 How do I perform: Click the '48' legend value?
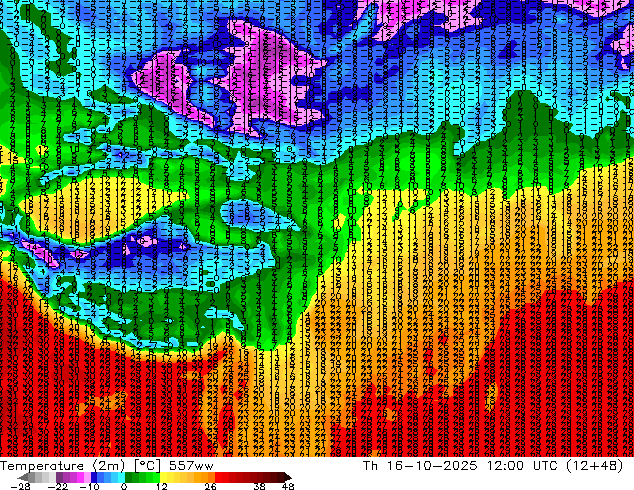288,486
